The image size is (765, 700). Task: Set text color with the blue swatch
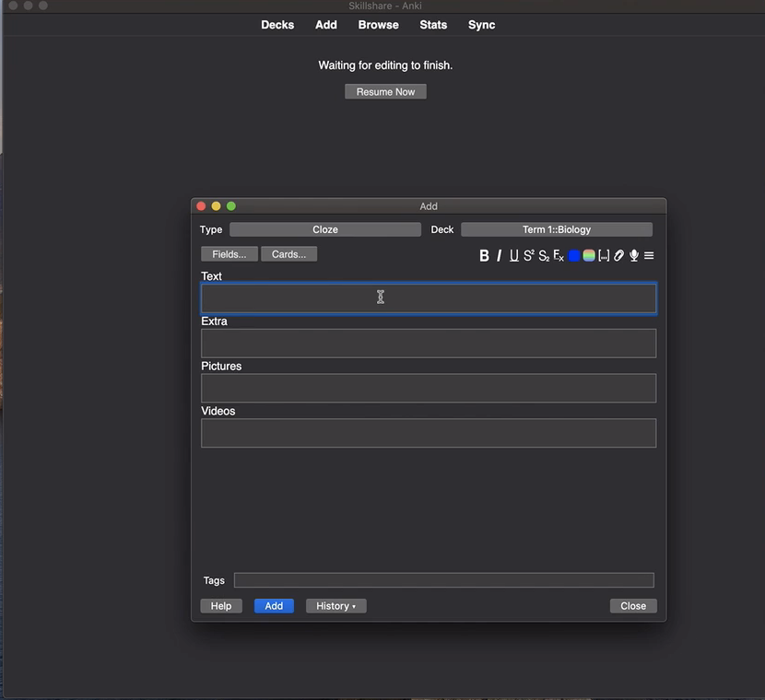pos(574,255)
